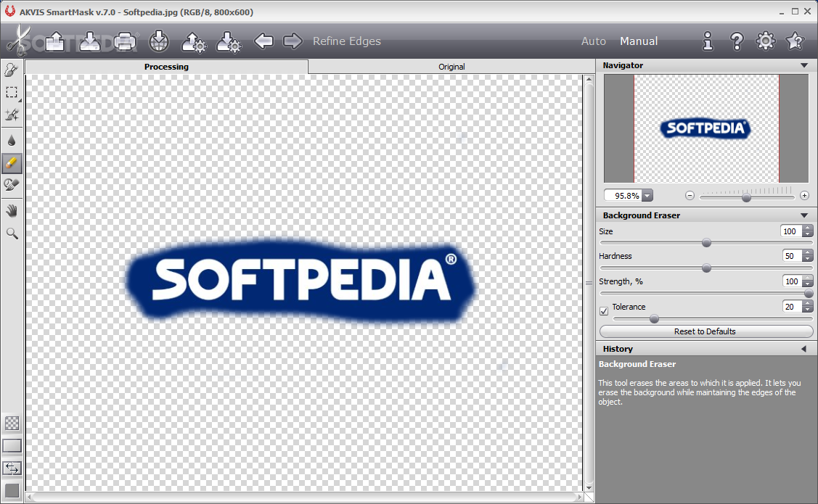Click the AKVIS scissors logo icon
The image size is (818, 504).
click(x=19, y=41)
